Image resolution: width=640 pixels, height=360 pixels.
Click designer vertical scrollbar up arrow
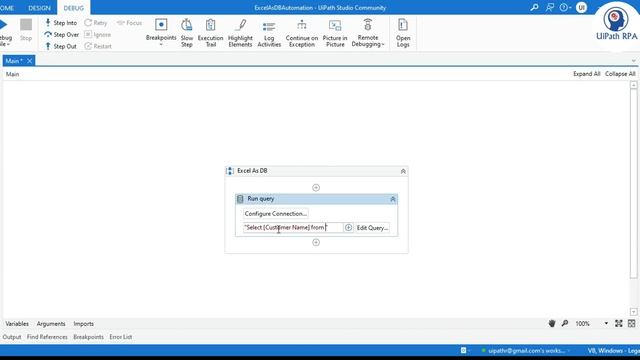pos(633,85)
